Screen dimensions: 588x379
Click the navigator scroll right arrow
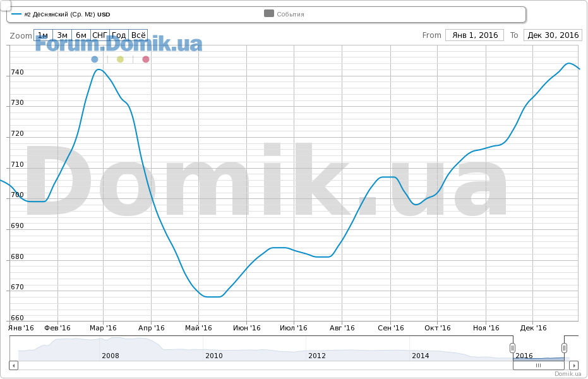(x=574, y=365)
